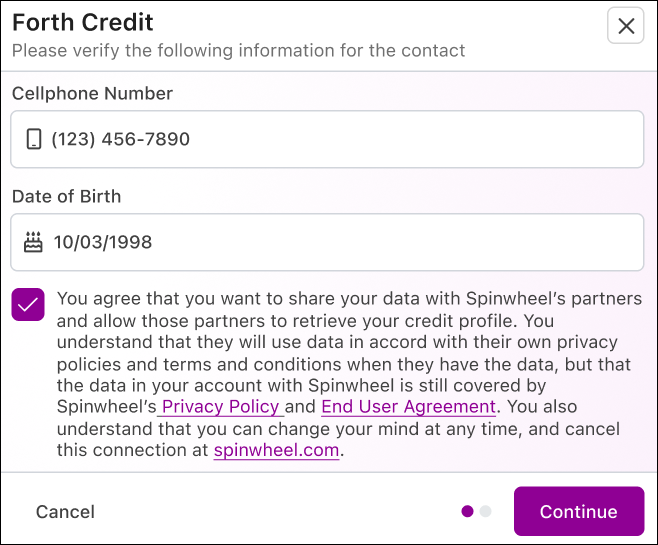
Task: Close the Forth Credit dialog with X
Action: pyautogui.click(x=625, y=26)
